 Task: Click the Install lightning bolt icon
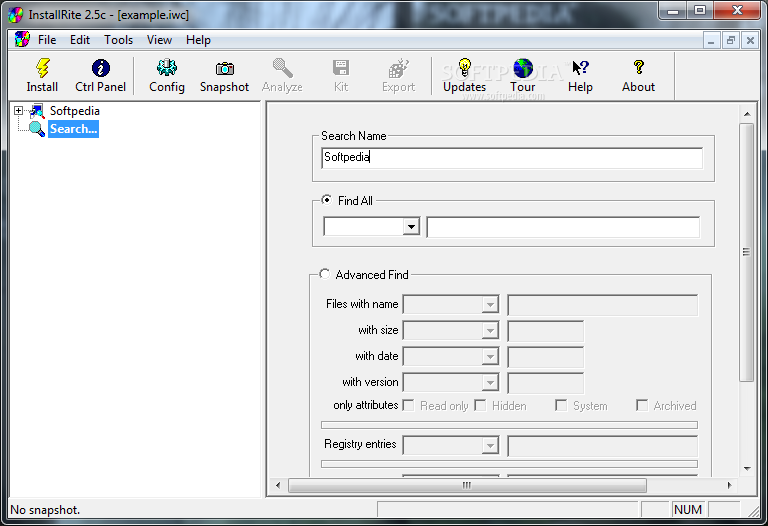coord(42,68)
